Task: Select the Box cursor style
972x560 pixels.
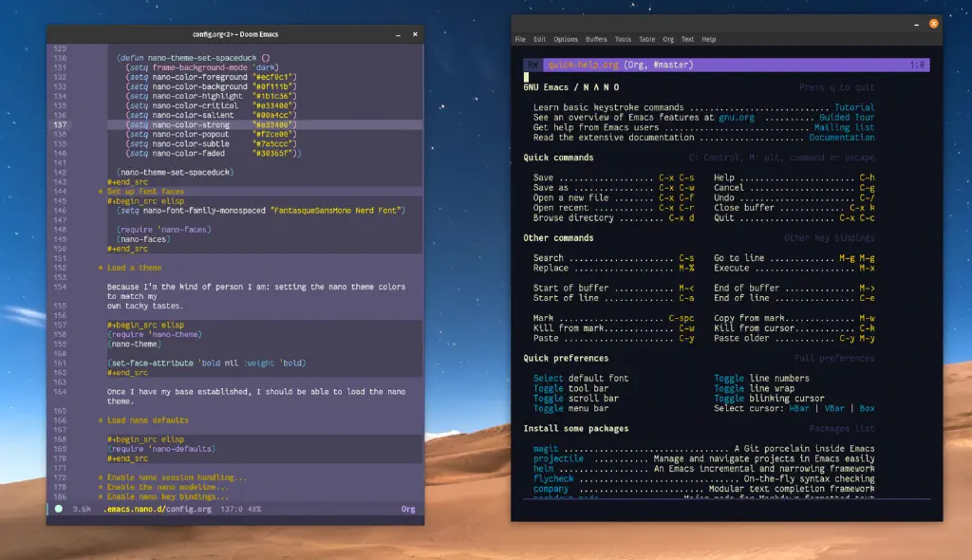Action: [x=868, y=408]
